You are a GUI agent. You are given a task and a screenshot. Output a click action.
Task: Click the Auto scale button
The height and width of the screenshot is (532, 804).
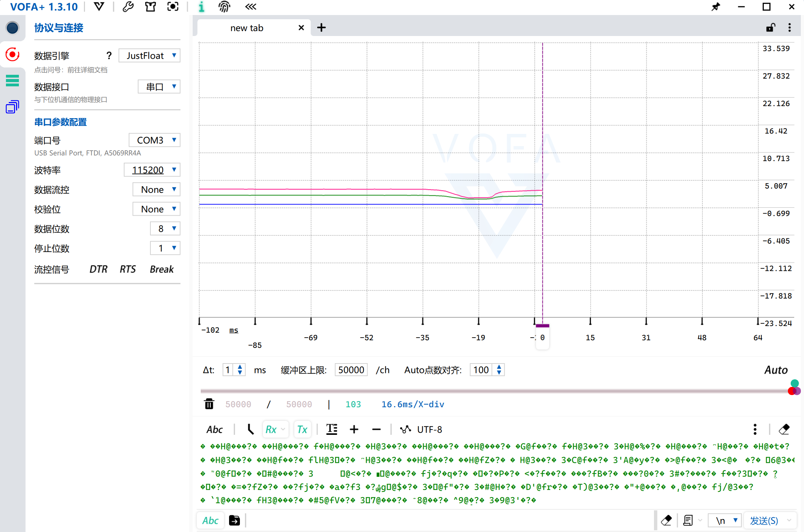(776, 370)
